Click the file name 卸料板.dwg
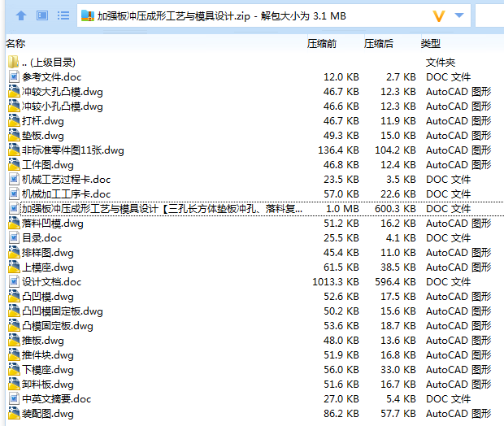The image size is (504, 426). point(48,385)
